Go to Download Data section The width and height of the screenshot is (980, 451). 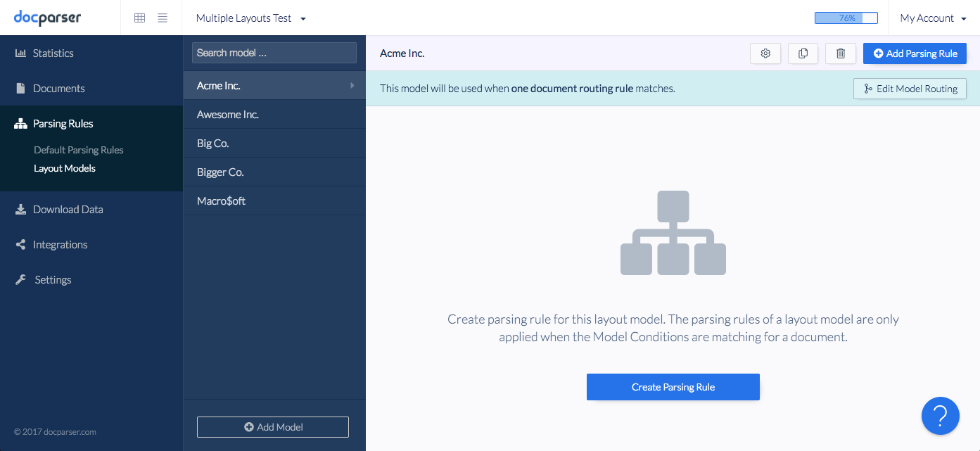pos(68,210)
